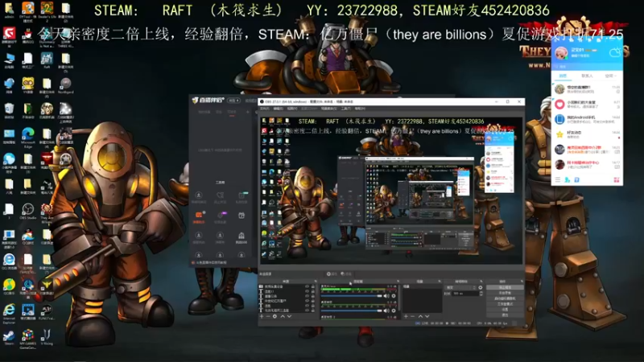Toggle visibility of 视频采集设备 source
The height and width of the screenshot is (362, 644).
click(x=308, y=286)
